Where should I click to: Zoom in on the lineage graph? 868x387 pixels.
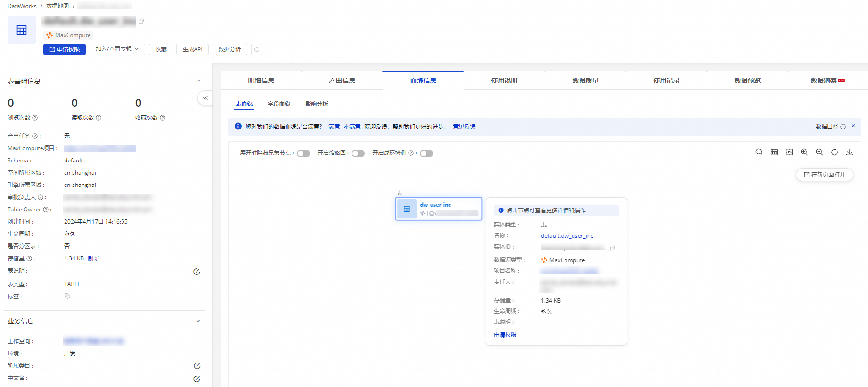click(x=804, y=152)
